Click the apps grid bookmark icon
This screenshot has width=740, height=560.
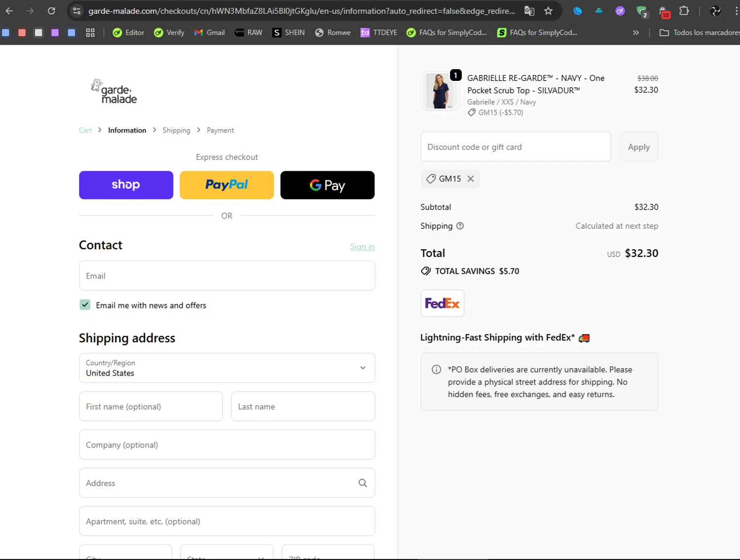coord(90,33)
